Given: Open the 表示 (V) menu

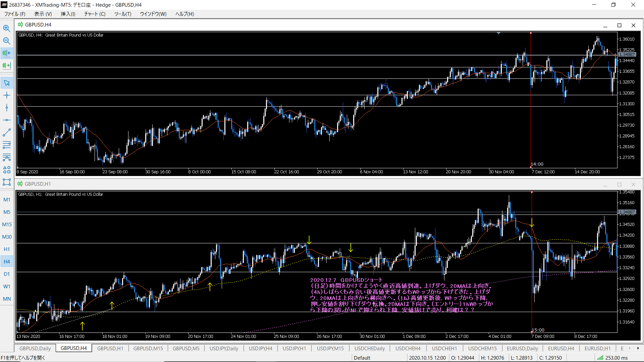Looking at the screenshot, I should (x=43, y=14).
